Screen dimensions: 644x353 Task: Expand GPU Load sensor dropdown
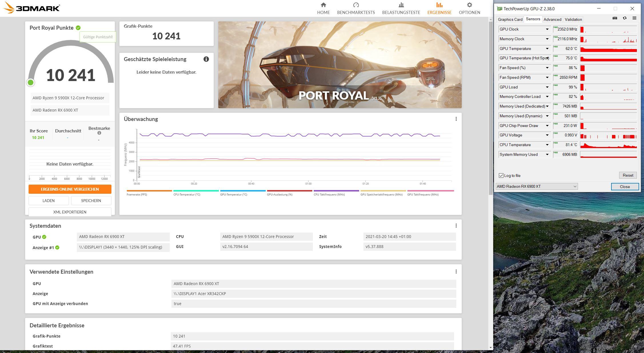point(547,87)
